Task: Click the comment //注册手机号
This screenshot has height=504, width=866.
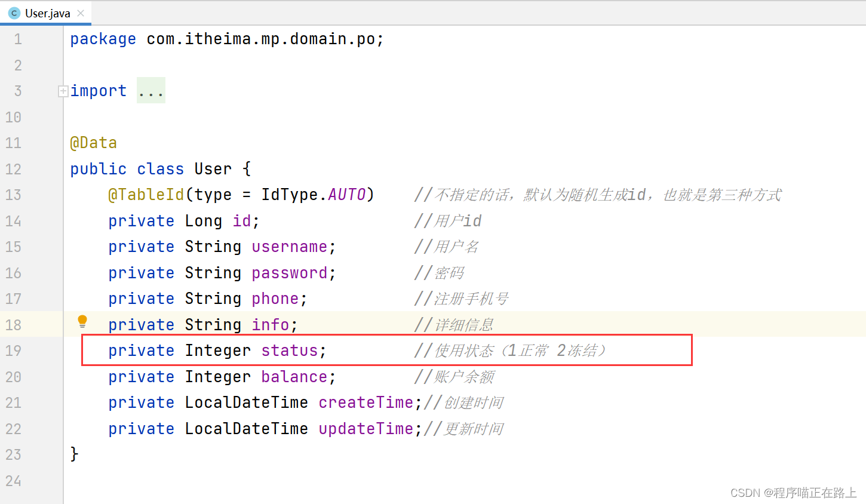Action: pos(462,299)
